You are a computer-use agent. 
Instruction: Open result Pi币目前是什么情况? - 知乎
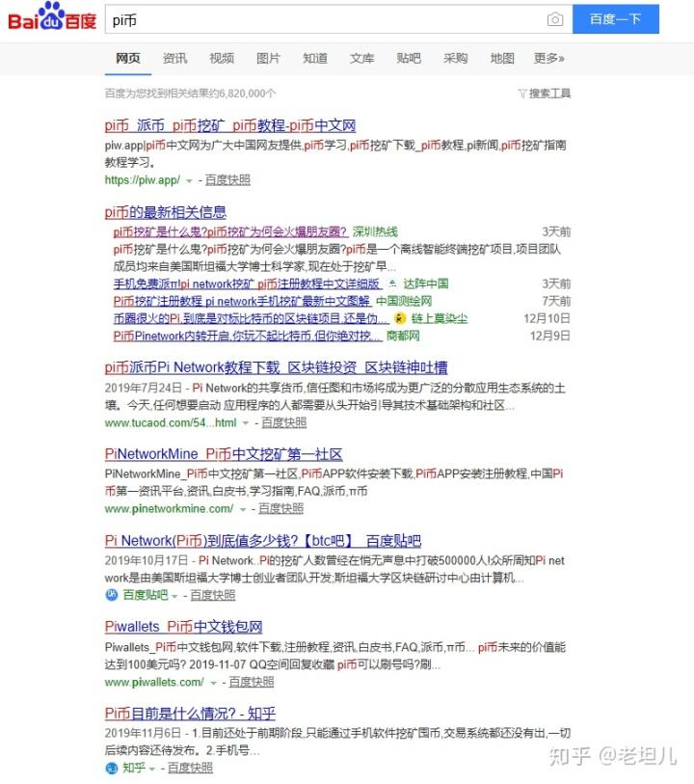[x=190, y=713]
